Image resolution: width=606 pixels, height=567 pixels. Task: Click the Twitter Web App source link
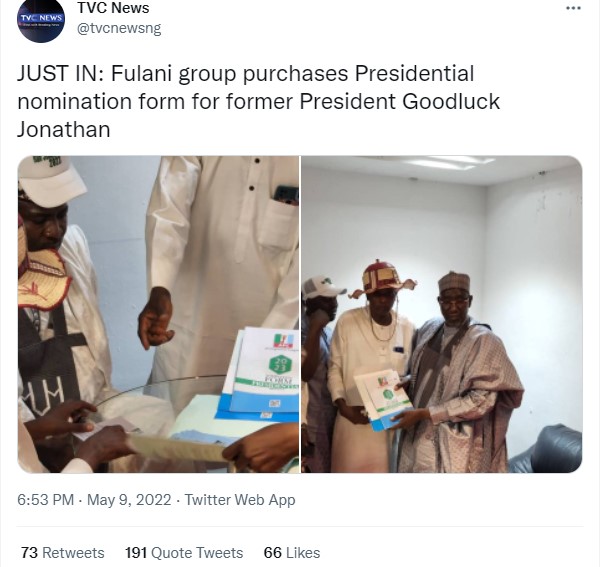pyautogui.click(x=242, y=500)
